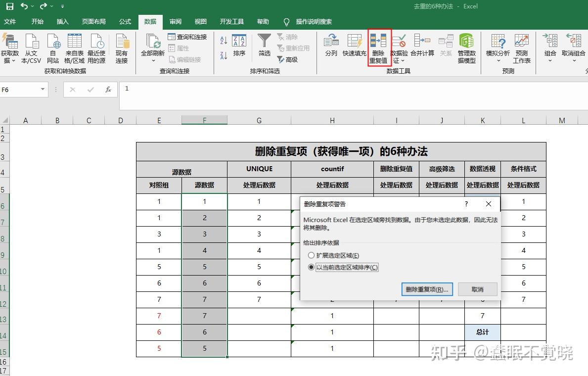Select From Web (自网站) data source
Screen dimensions: 588x376
pos(53,48)
